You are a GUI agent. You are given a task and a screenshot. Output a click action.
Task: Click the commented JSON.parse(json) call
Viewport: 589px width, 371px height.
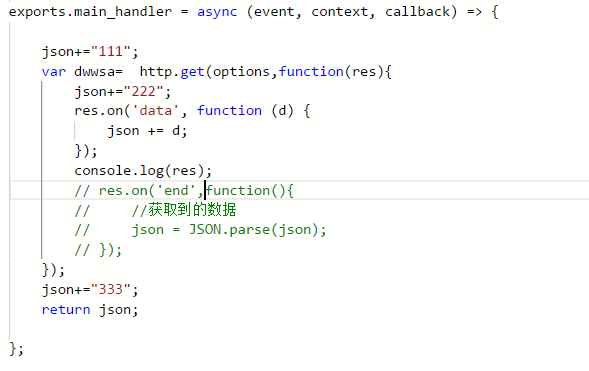[x=257, y=230]
